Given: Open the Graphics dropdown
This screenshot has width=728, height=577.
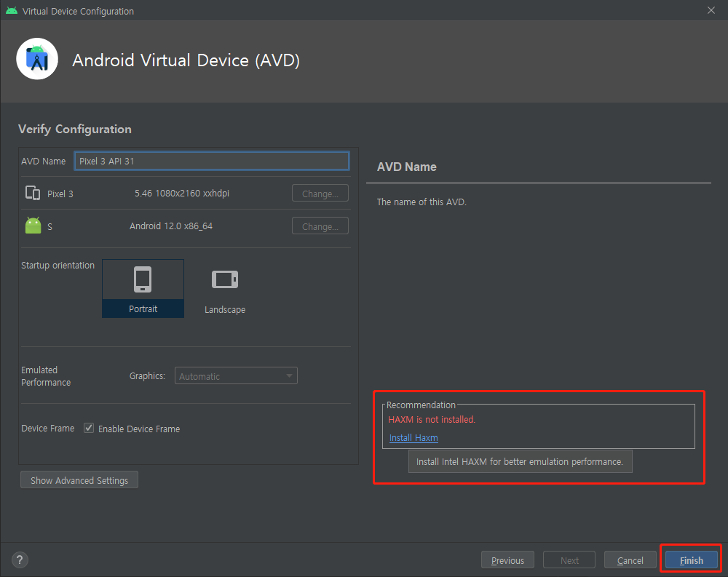Looking at the screenshot, I should coord(236,376).
